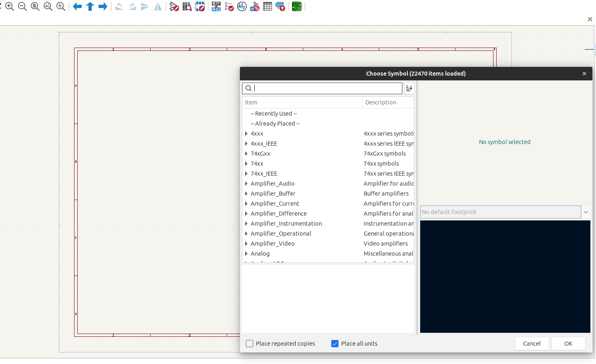Switch to the PCB editor
Image resolution: width=596 pixels, height=364 pixels.
[297, 7]
